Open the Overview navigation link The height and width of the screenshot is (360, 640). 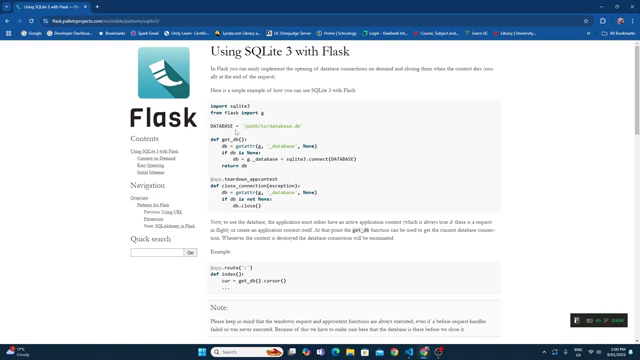click(139, 198)
